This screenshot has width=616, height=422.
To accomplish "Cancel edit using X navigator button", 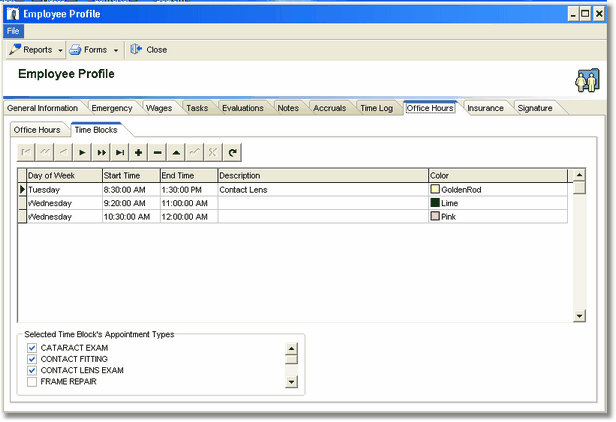I will [213, 152].
